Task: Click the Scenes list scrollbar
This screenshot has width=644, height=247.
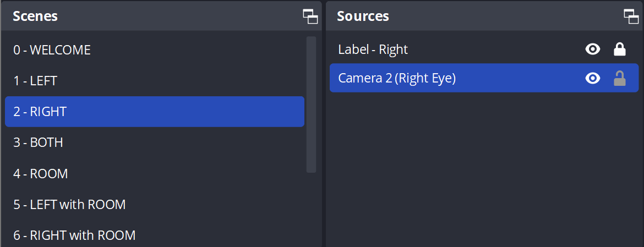Action: tap(312, 105)
